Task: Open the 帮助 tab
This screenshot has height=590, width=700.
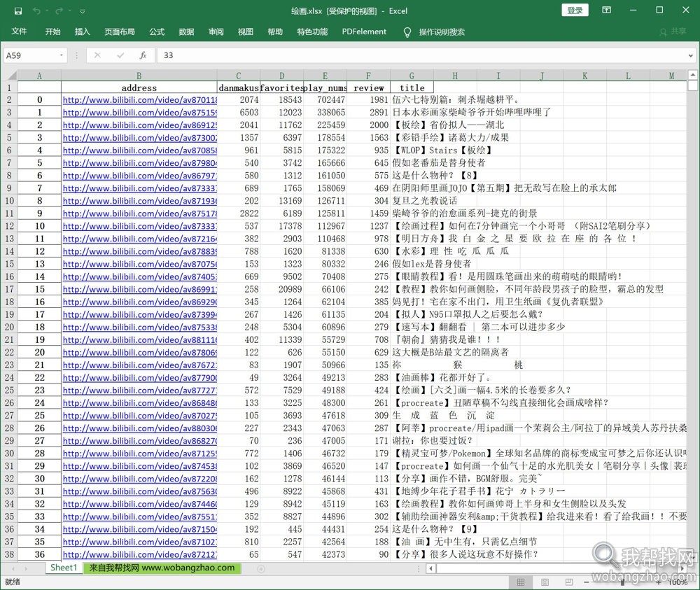Action: (275, 31)
